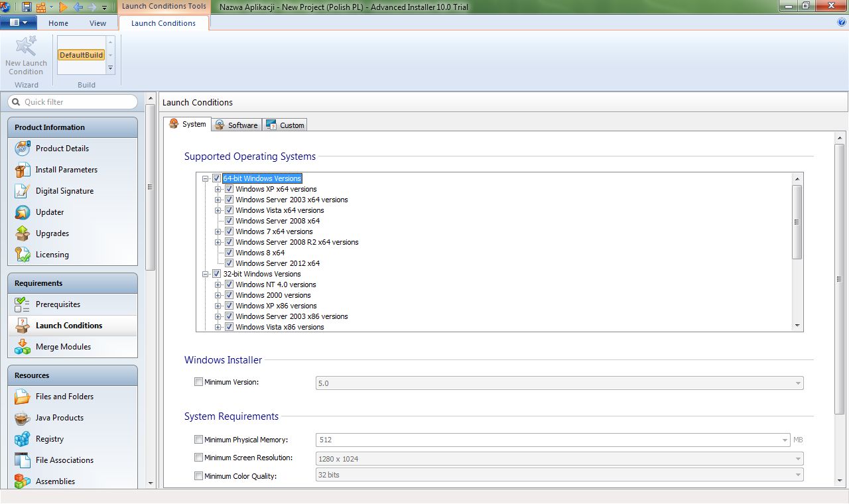This screenshot has width=849, height=504.
Task: Open the Customize Quick Access Toolbar arrow
Action: [x=104, y=8]
